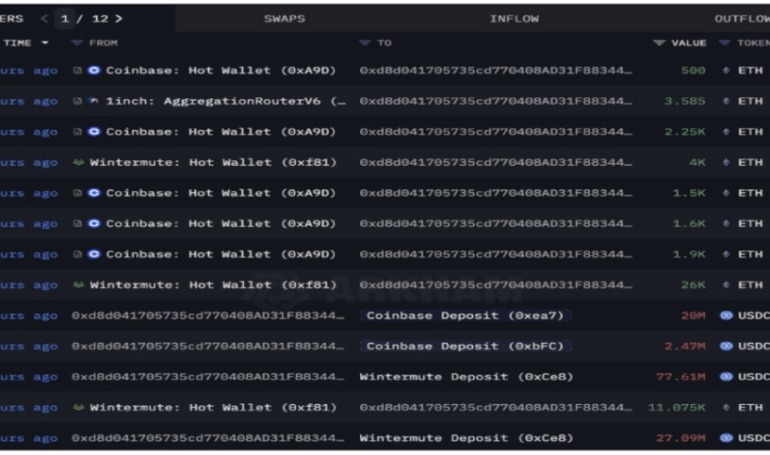This screenshot has width=770, height=455.
Task: Open the VALUE column filter
Action: (x=659, y=43)
